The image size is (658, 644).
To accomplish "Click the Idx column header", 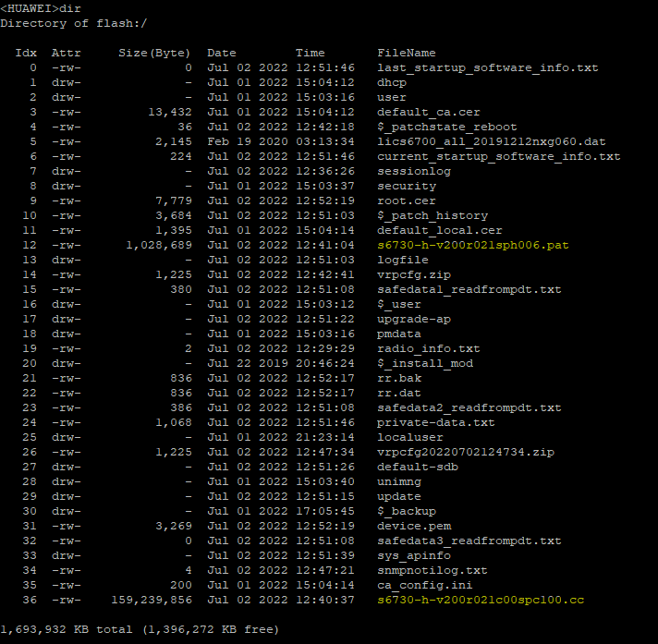I will (26, 53).
